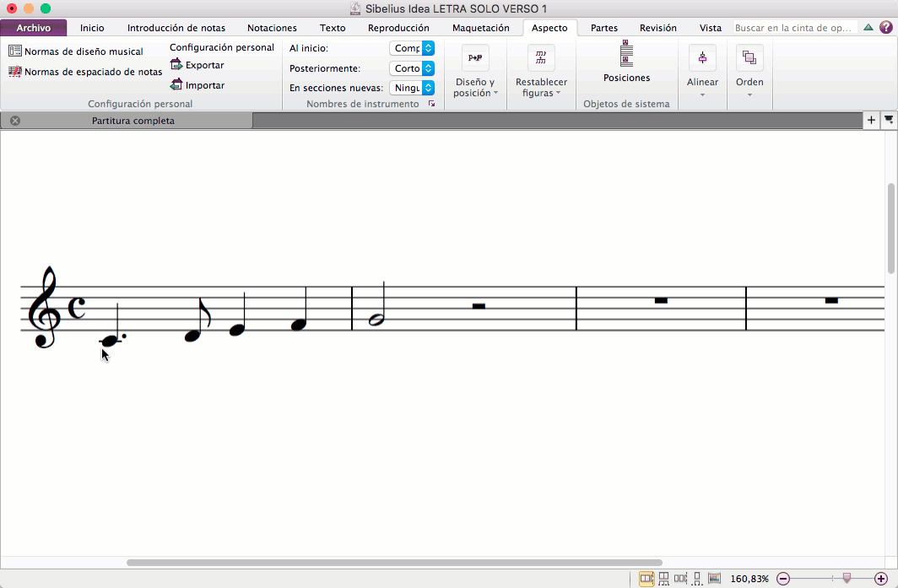The width and height of the screenshot is (898, 588).
Task: Switch to the Maquetación tab
Action: 481,28
